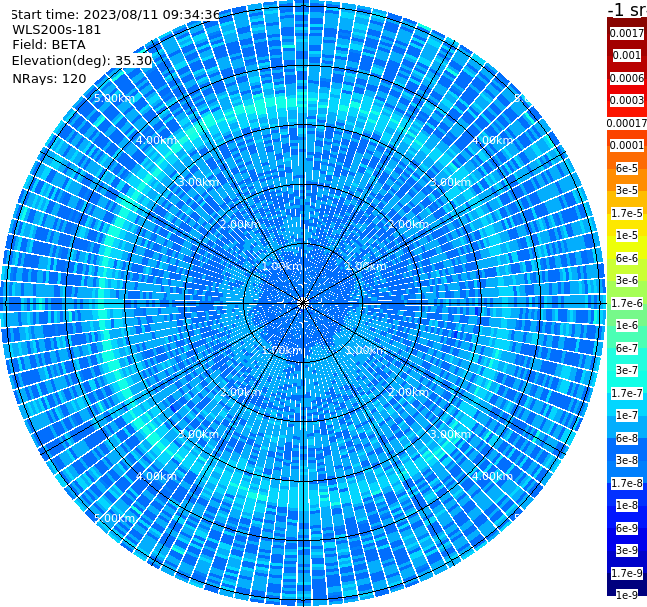The image size is (647, 607).
Task: Click the 1.7e-7 colorbar label
Action: (627, 393)
